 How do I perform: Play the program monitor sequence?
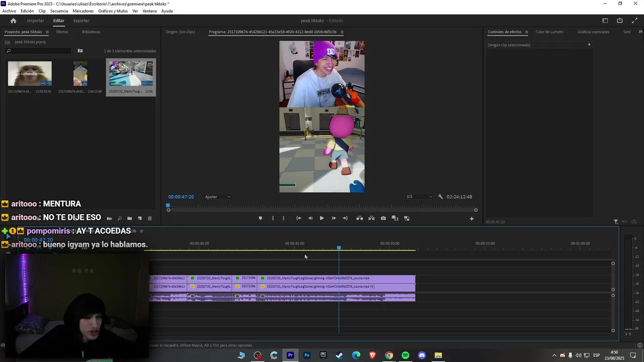tap(322, 218)
